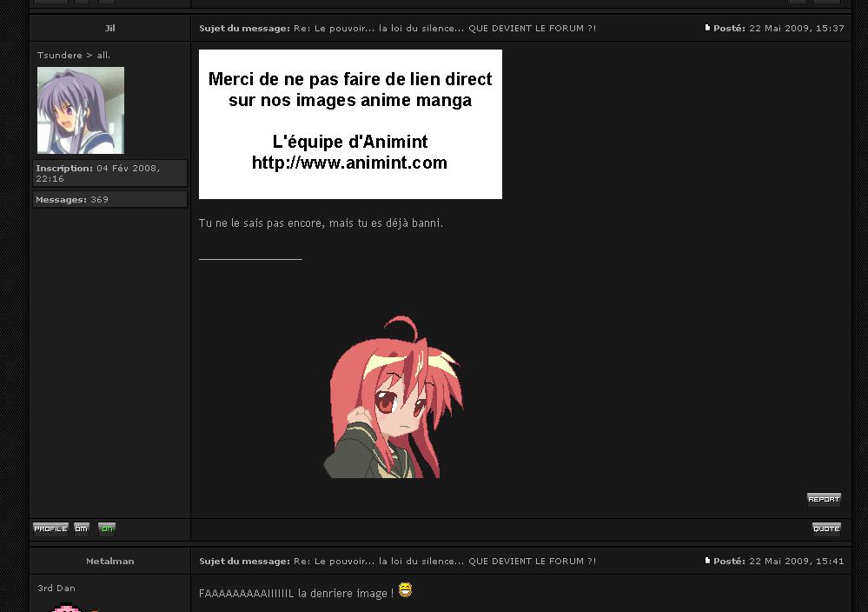Open user Metalman's name link
The width and height of the screenshot is (868, 612).
(x=110, y=561)
